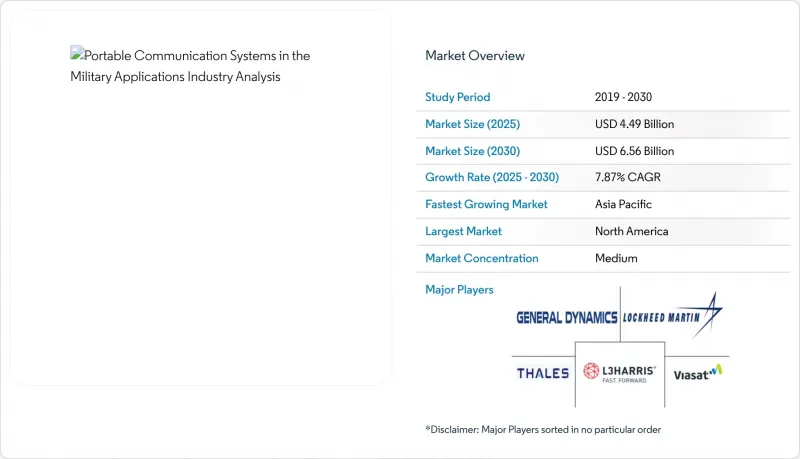Select the North America value
The width and height of the screenshot is (800, 459).
(x=631, y=231)
